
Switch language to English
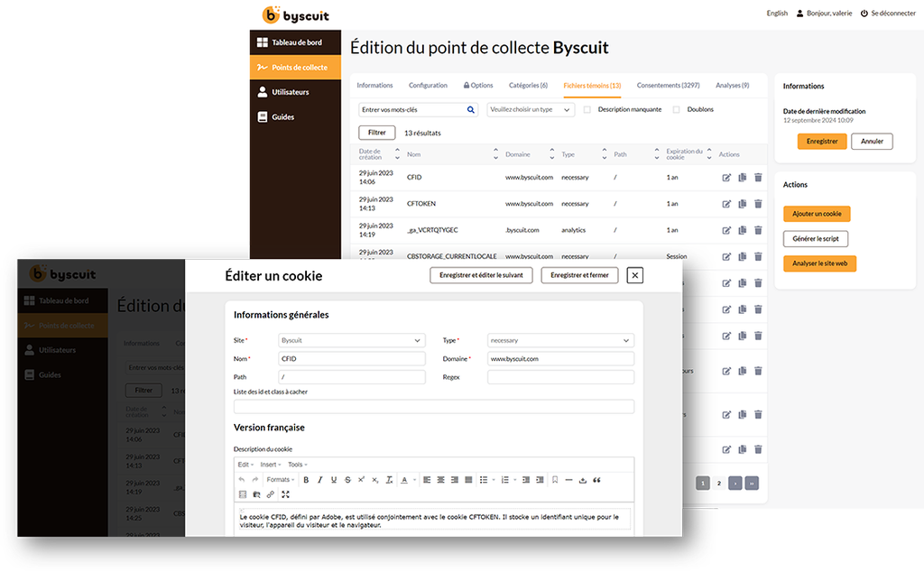point(777,13)
